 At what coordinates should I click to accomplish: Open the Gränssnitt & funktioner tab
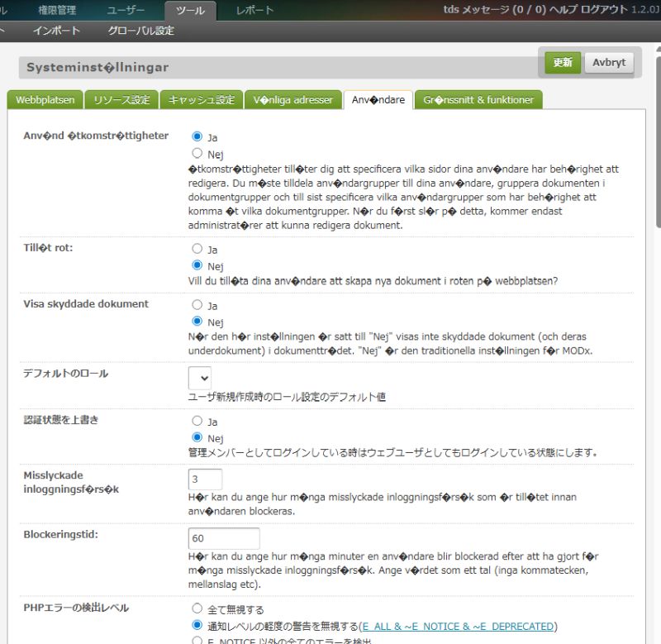[478, 100]
